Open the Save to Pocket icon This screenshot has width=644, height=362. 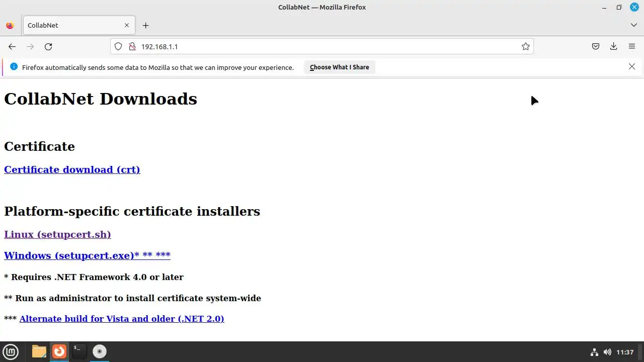pyautogui.click(x=596, y=47)
